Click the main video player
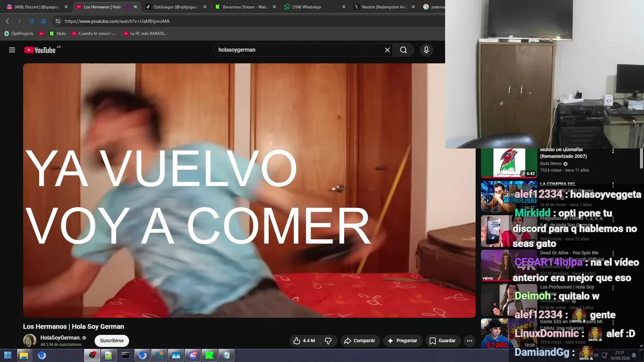The width and height of the screenshot is (644, 362). (249, 191)
